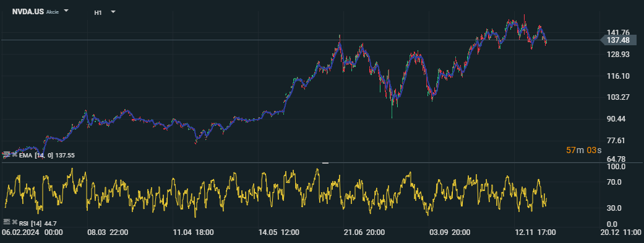The image size is (644, 243).
Task: Open RSI indicator settings icon
Action: [6, 222]
